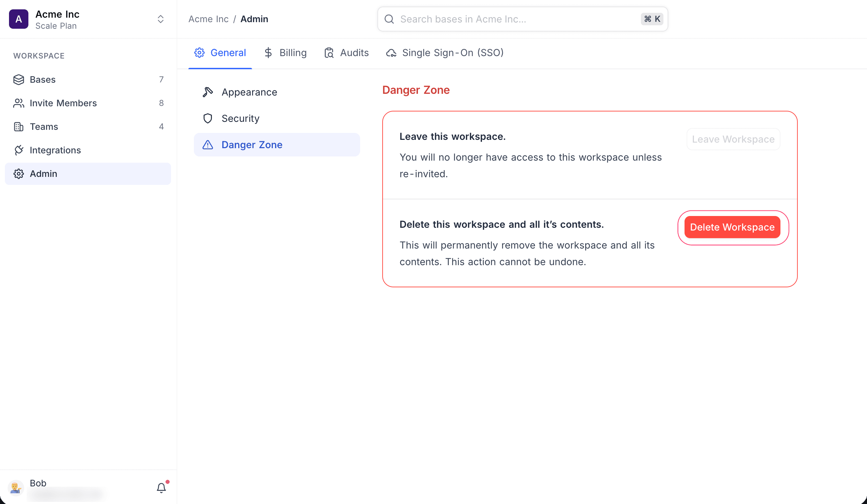Switch to Single Sign-On (SSO) tab
The height and width of the screenshot is (504, 867).
tap(445, 53)
